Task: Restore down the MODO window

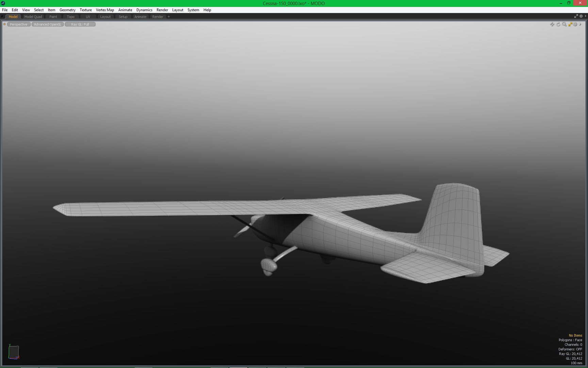Action: pyautogui.click(x=569, y=3)
